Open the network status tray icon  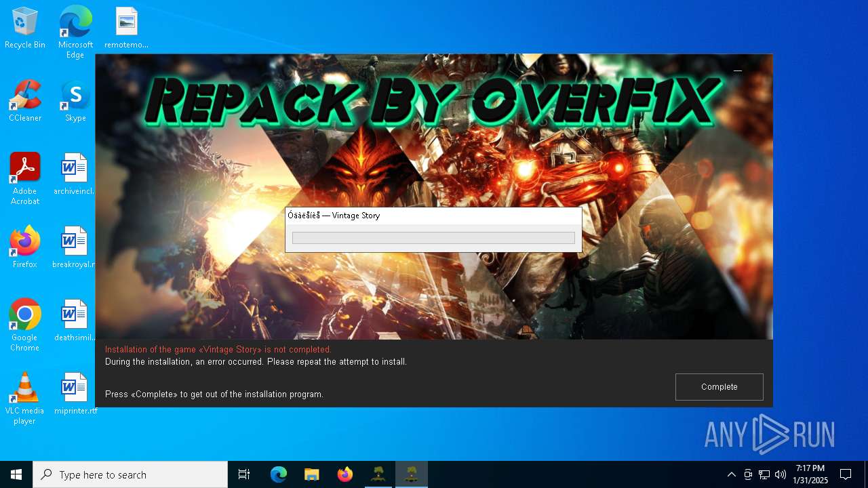tap(764, 474)
